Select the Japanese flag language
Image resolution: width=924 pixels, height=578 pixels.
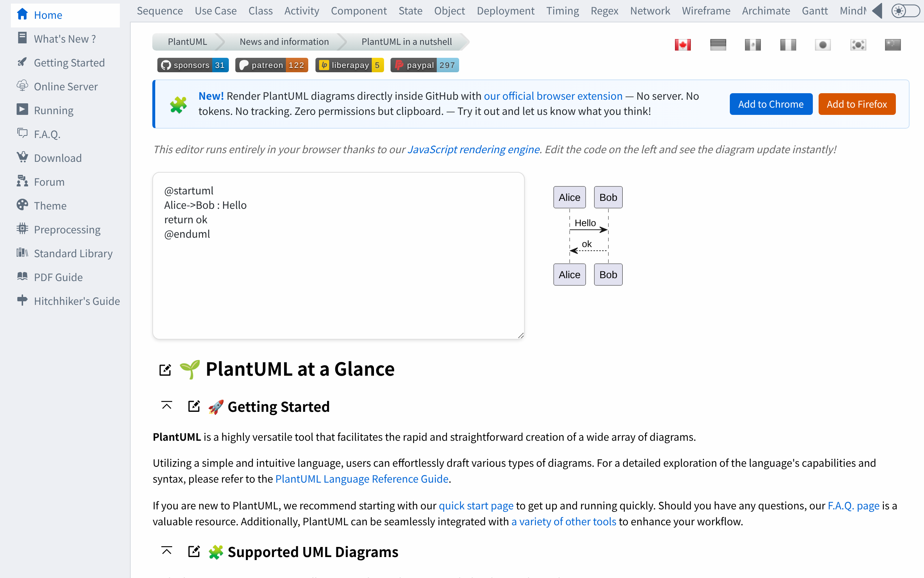pos(823,45)
